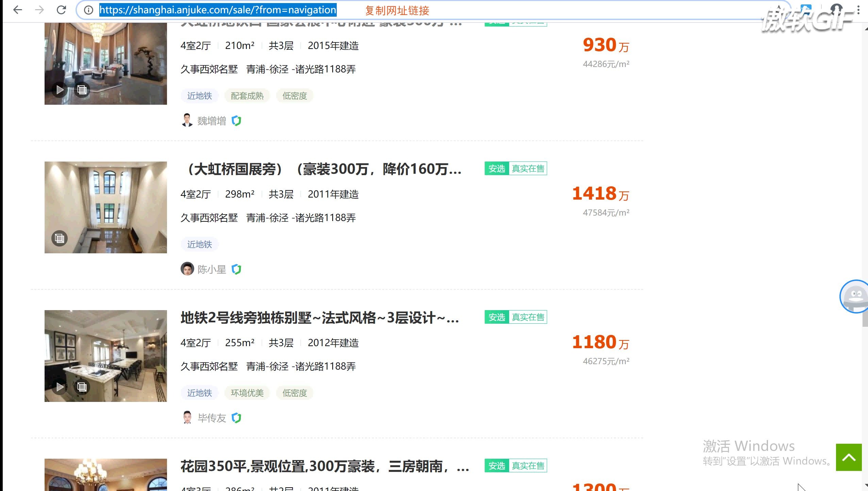The height and width of the screenshot is (491, 868).
Task: Open listing titled 花园350平,景观位置
Action: pyautogui.click(x=325, y=466)
